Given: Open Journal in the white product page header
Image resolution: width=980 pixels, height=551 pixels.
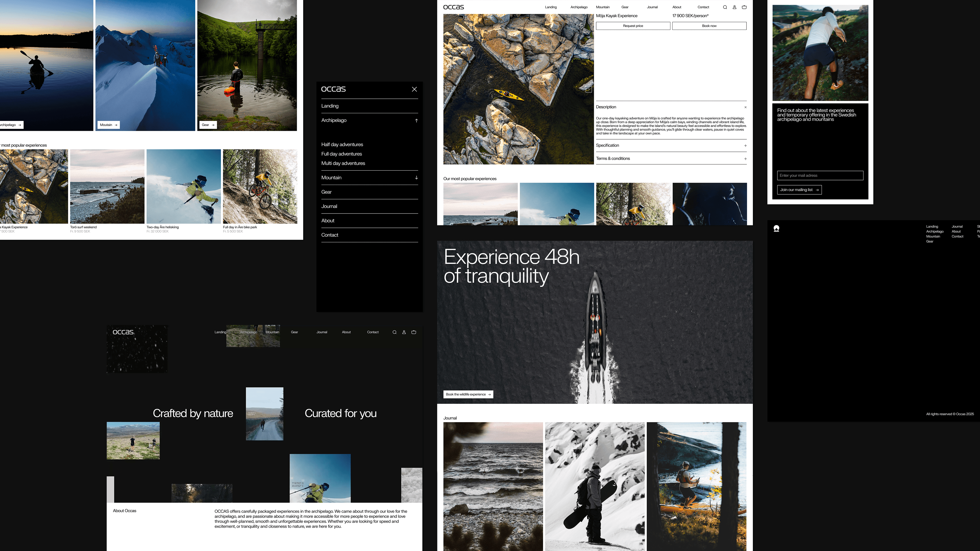Looking at the screenshot, I should coord(652,7).
